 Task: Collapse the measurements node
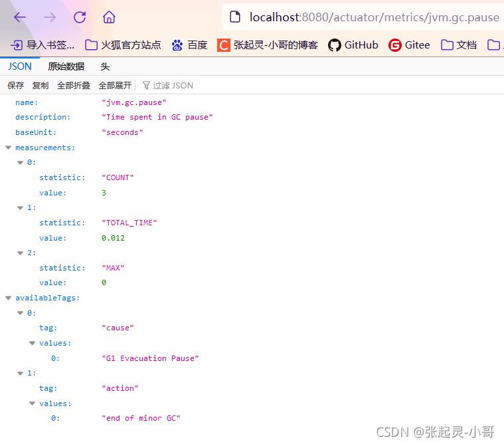9,148
